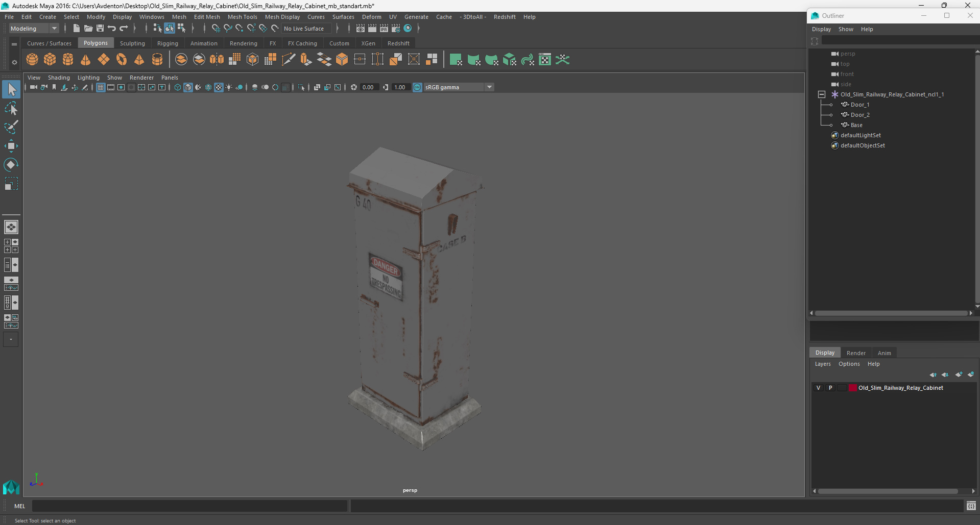Toggle playback P box for cabinet layer
Viewport: 980px width, 525px height.
click(x=830, y=388)
